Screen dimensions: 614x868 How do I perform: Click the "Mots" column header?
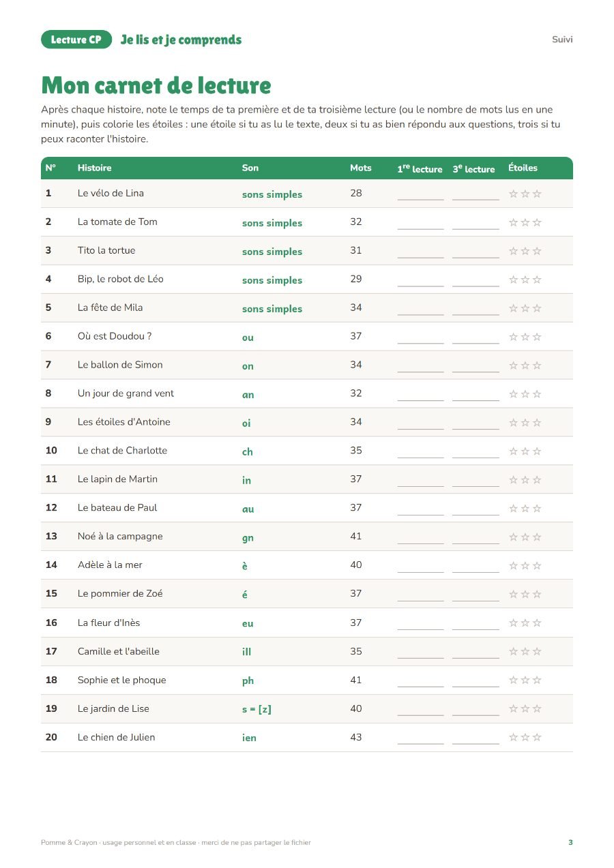tap(361, 168)
